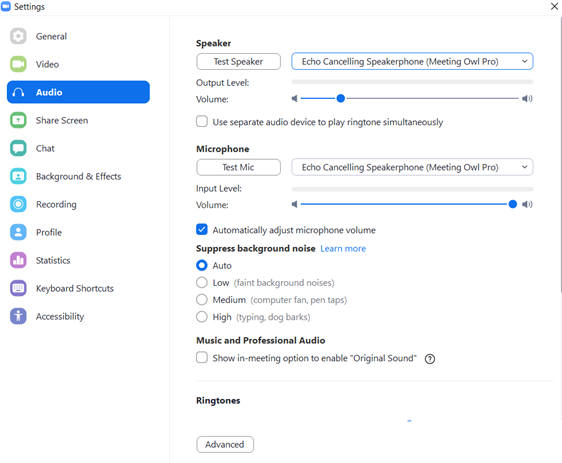Expand the Microphone device dropdown
562x463 pixels.
(412, 167)
